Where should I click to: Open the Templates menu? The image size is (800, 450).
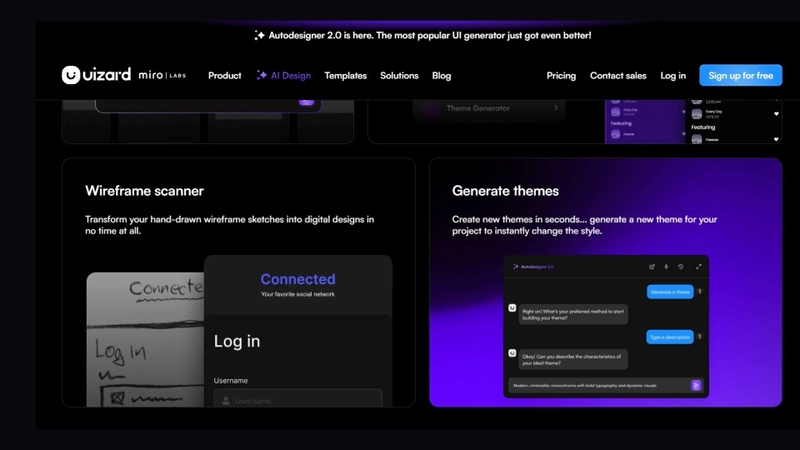click(x=345, y=76)
